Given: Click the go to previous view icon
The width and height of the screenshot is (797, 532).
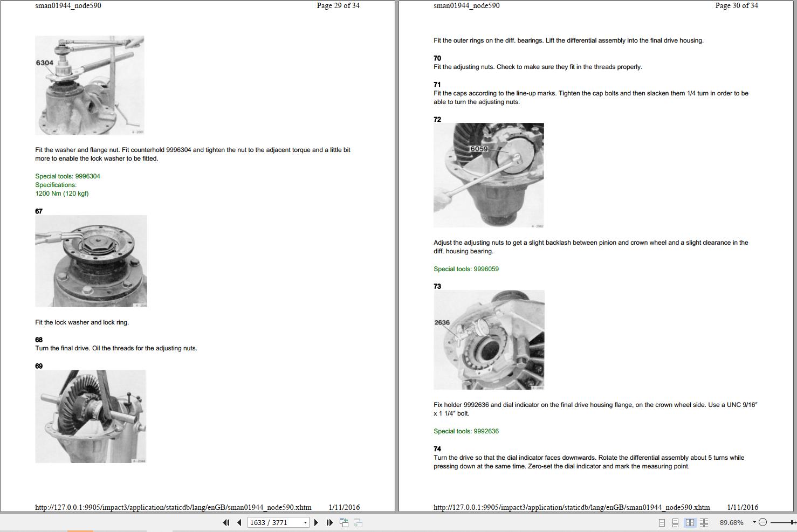Looking at the screenshot, I should [x=343, y=522].
